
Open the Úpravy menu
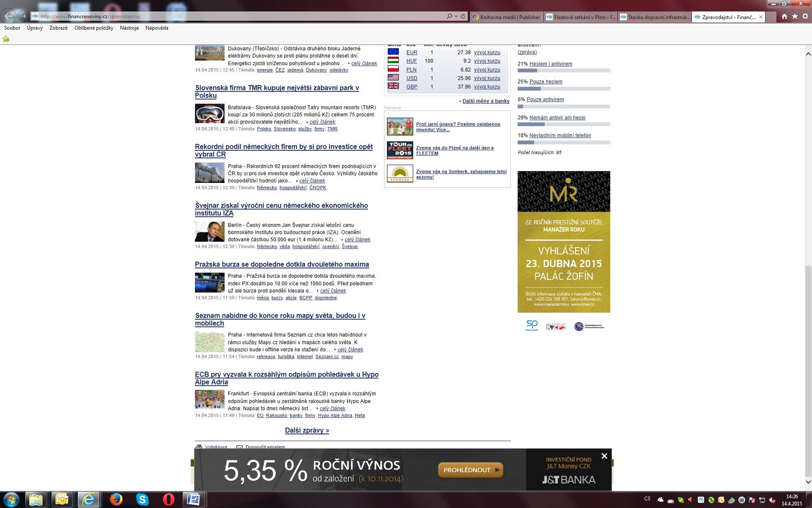coord(35,28)
